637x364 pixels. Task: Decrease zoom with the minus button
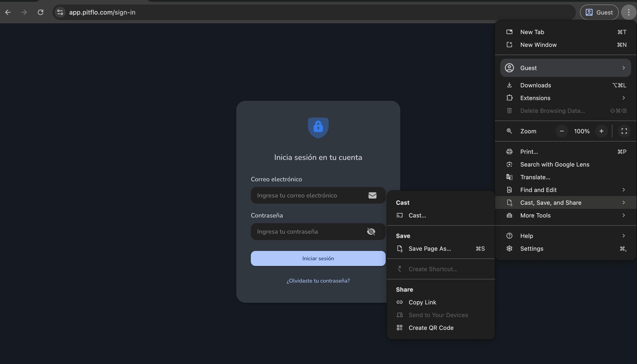(562, 131)
